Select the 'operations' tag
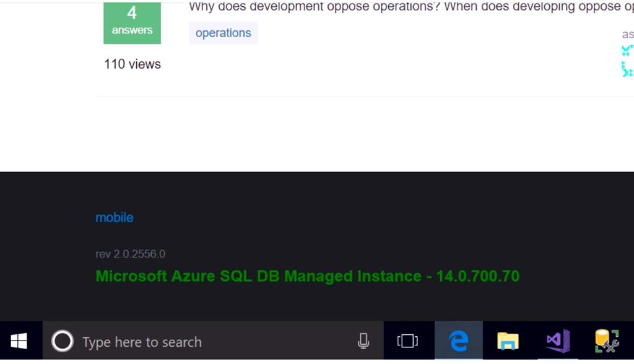 [x=223, y=33]
